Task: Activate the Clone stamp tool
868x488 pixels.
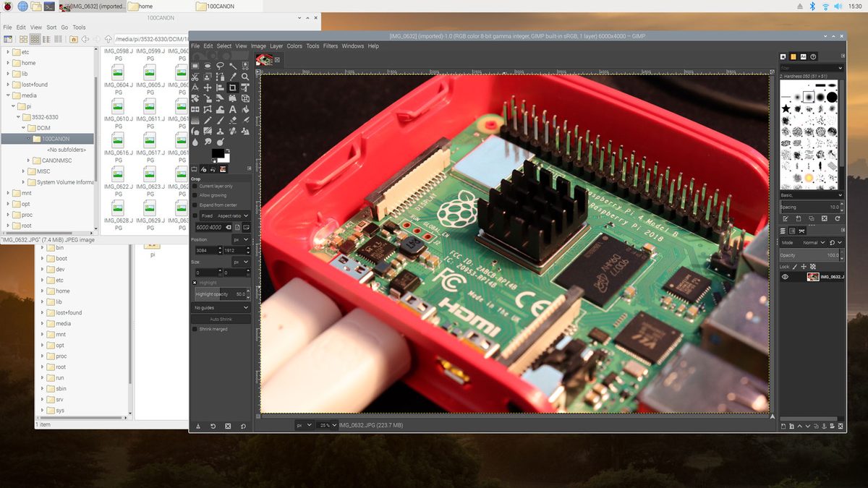Action: [220, 131]
